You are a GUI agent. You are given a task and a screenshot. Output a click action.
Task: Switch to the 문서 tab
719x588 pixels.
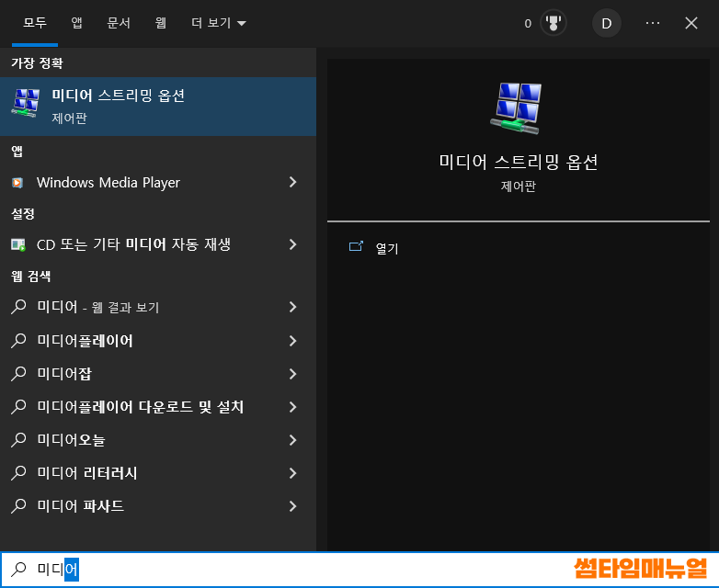click(x=119, y=23)
